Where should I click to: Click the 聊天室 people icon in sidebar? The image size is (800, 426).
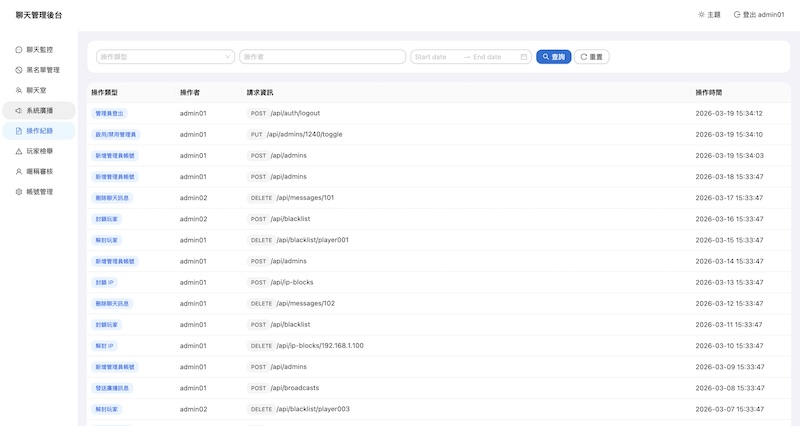pos(19,90)
